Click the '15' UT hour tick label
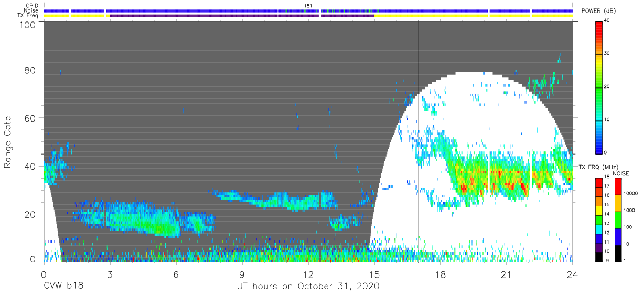 click(x=374, y=274)
